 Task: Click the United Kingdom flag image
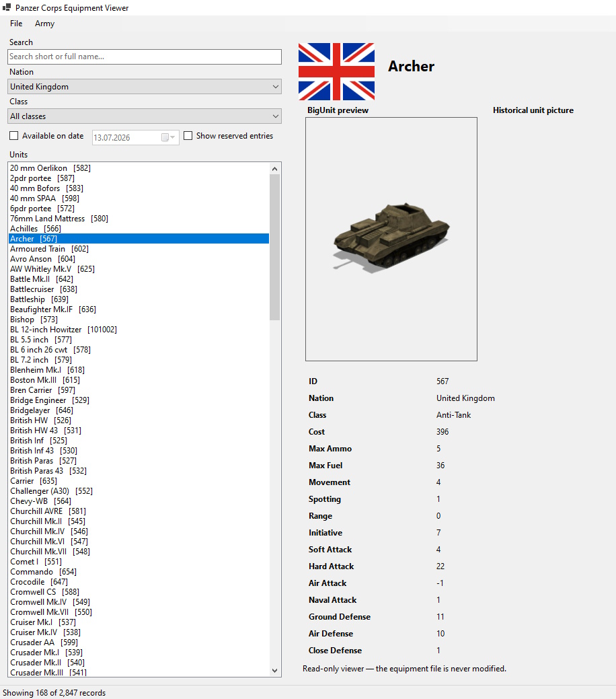pyautogui.click(x=336, y=71)
